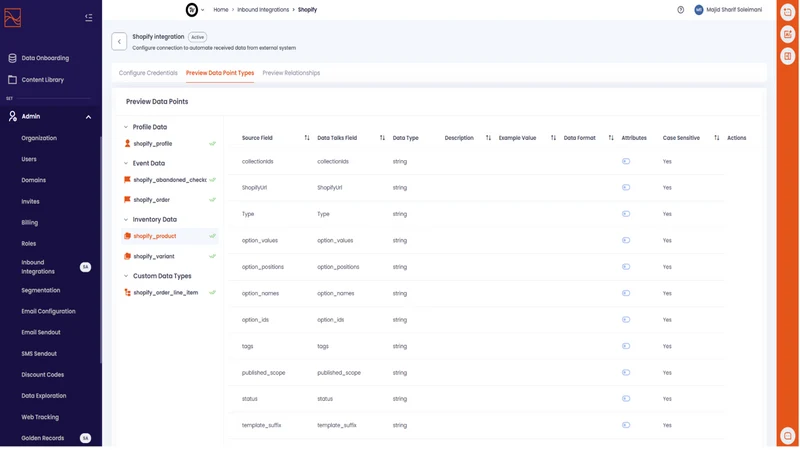Select Preview Data Point Types tab
Image resolution: width=800 pixels, height=450 pixels.
click(220, 73)
